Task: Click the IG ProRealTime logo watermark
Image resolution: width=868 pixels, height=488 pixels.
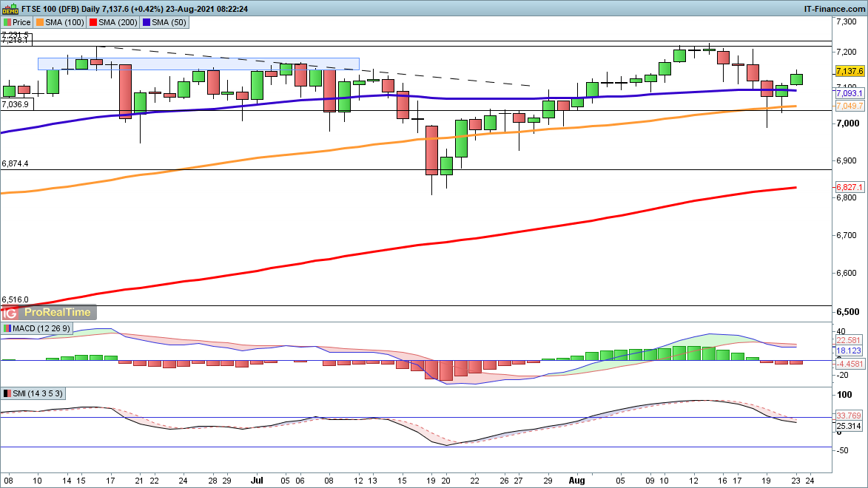Action: [50, 314]
